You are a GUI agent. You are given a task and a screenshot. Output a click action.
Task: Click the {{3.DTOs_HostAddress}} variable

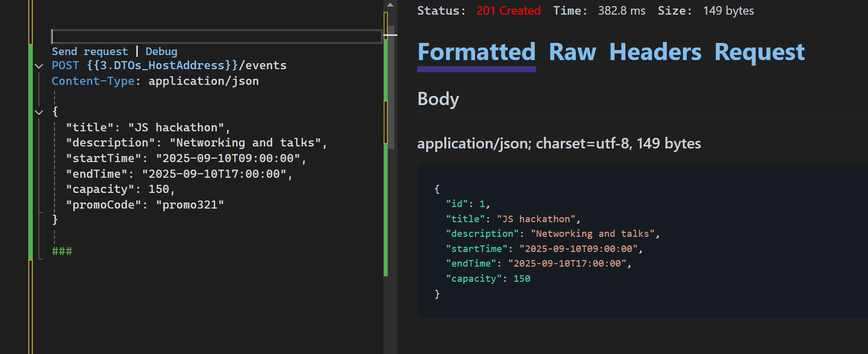[162, 66]
